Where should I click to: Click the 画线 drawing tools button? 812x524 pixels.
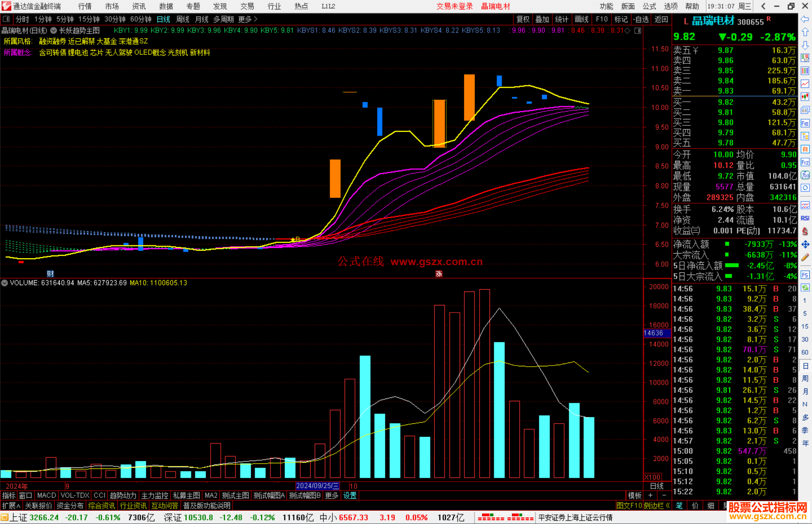[582, 19]
